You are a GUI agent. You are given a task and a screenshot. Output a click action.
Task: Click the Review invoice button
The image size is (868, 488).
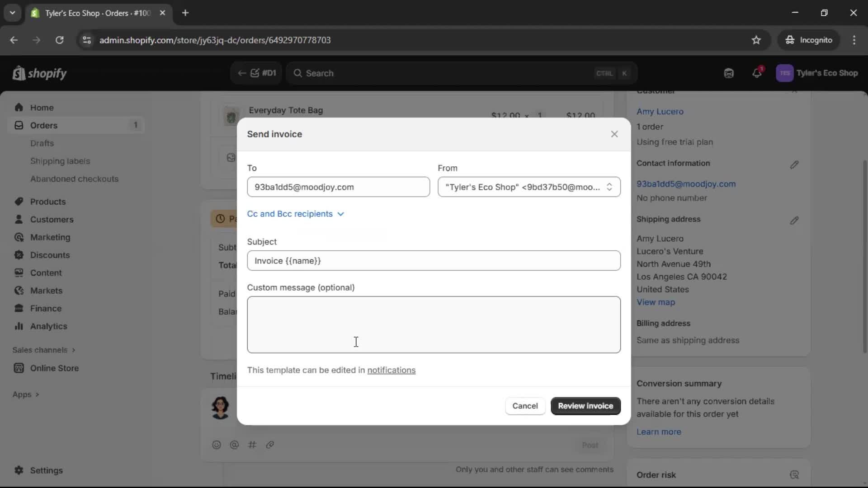tap(585, 406)
